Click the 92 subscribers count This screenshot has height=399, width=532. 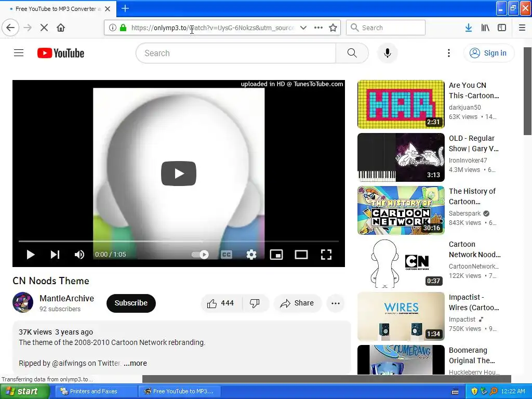pyautogui.click(x=60, y=309)
